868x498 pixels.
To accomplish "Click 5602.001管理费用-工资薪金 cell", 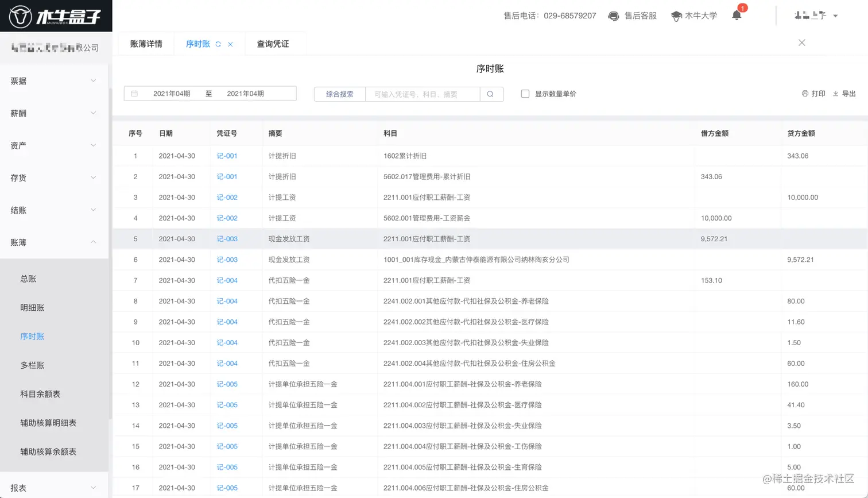I will (x=427, y=218).
